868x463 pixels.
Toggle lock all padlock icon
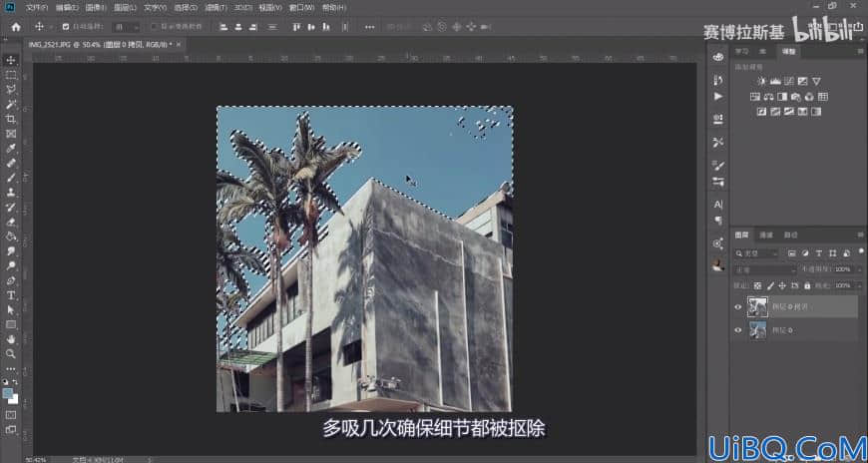click(807, 285)
